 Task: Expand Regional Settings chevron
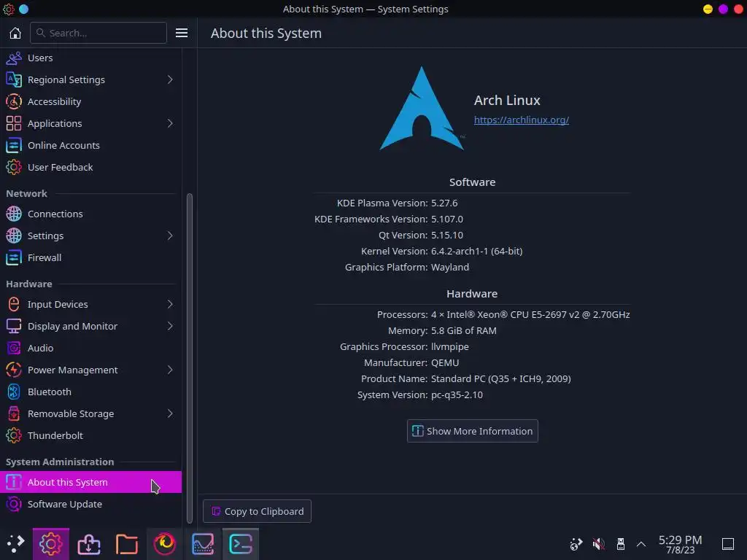[170, 79]
